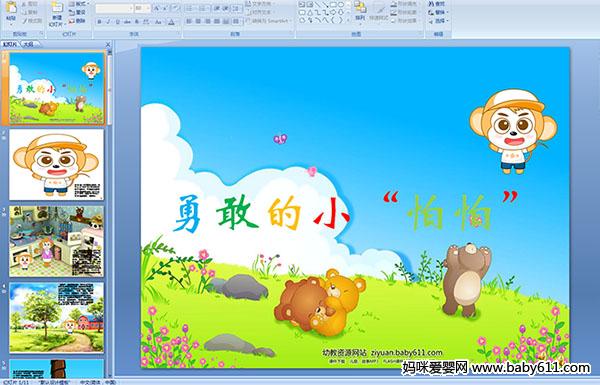Click the Convert to SmartArt button
600x385 pixels.
click(x=268, y=21)
